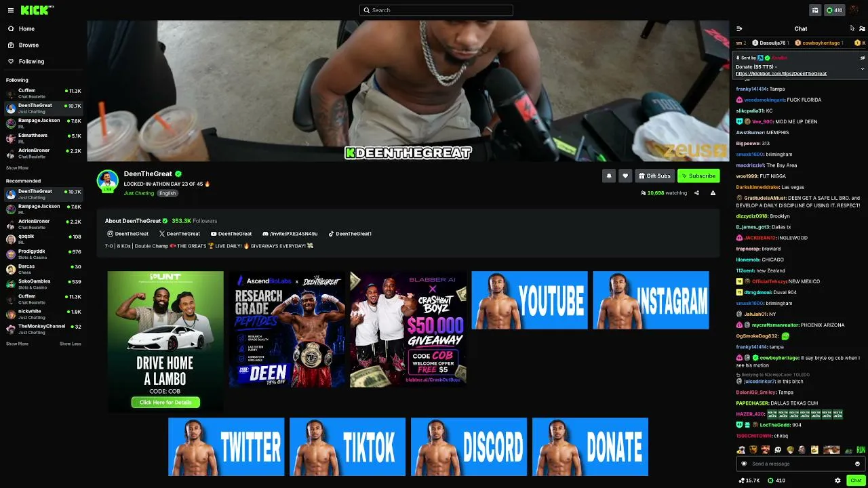The width and height of the screenshot is (868, 488).
Task: Click the blue TIKTOK panel
Action: 348,447
